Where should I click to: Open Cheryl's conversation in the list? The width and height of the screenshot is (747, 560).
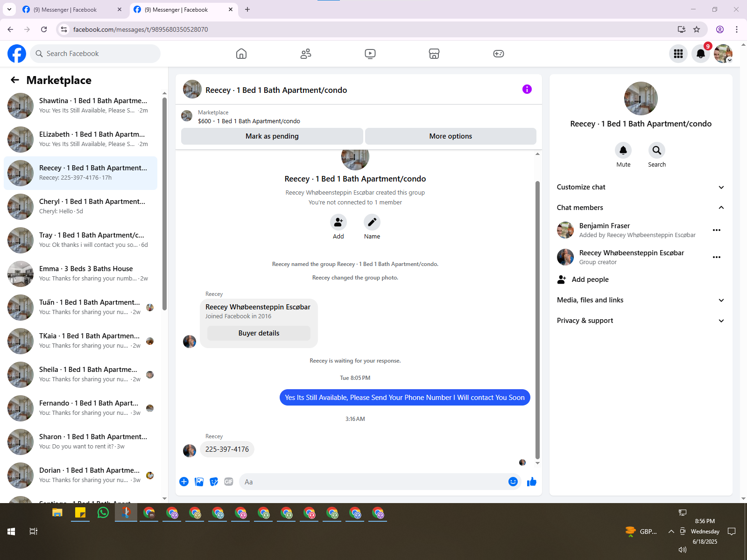[80, 206]
